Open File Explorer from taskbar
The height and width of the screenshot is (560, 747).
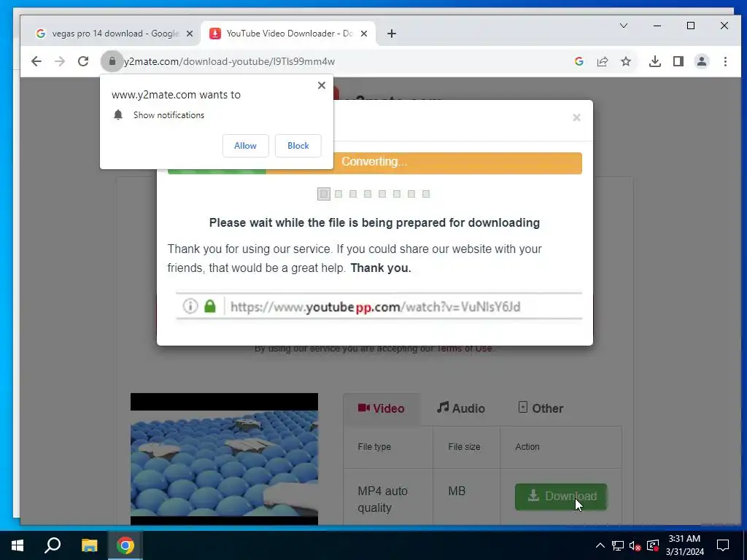point(89,545)
